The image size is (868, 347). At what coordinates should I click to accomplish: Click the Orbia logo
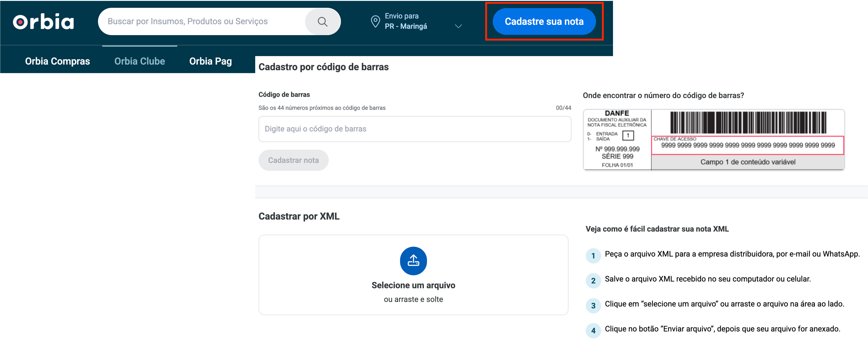click(x=43, y=22)
